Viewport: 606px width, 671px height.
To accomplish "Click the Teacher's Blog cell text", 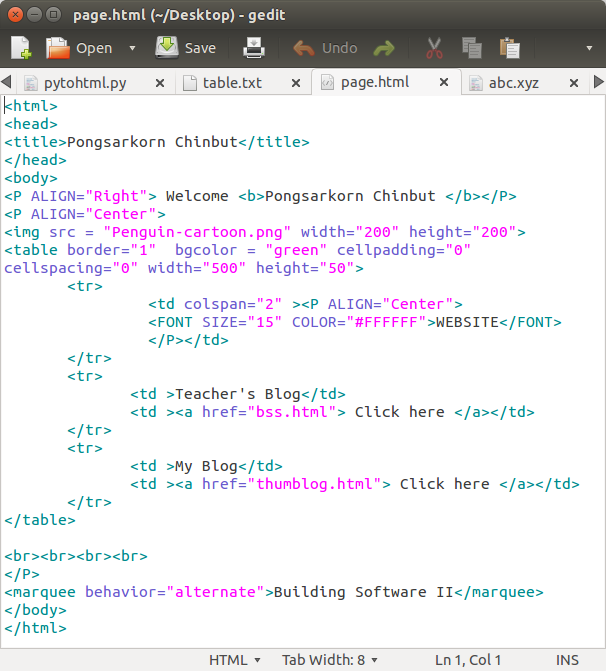I will (238, 394).
